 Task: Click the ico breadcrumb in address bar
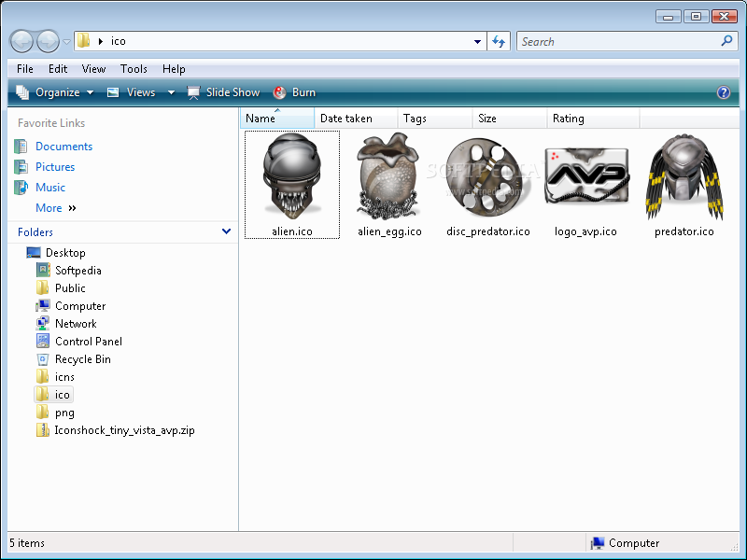pos(119,41)
